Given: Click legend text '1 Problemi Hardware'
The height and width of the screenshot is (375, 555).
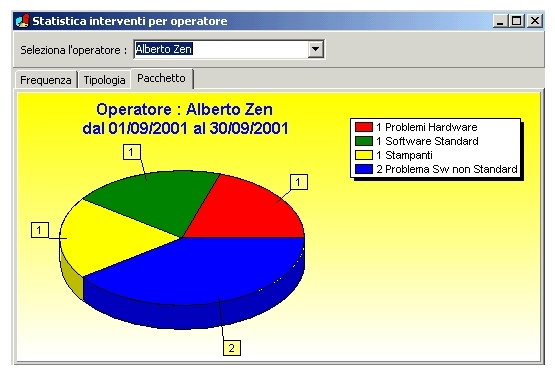Looking at the screenshot, I should pyautogui.click(x=427, y=127).
